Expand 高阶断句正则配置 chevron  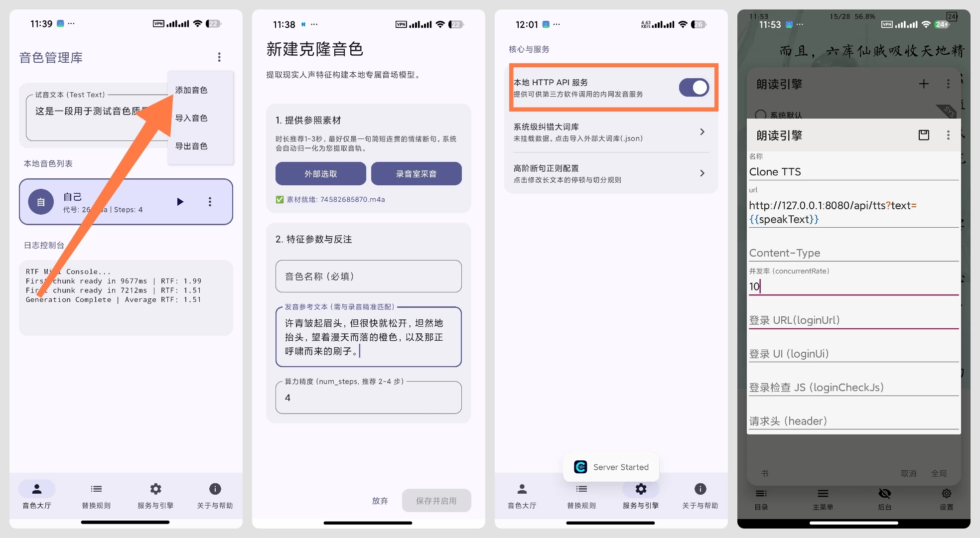click(702, 173)
